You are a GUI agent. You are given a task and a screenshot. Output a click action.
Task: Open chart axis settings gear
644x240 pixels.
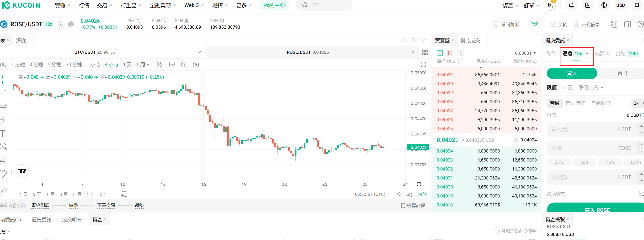click(419, 184)
